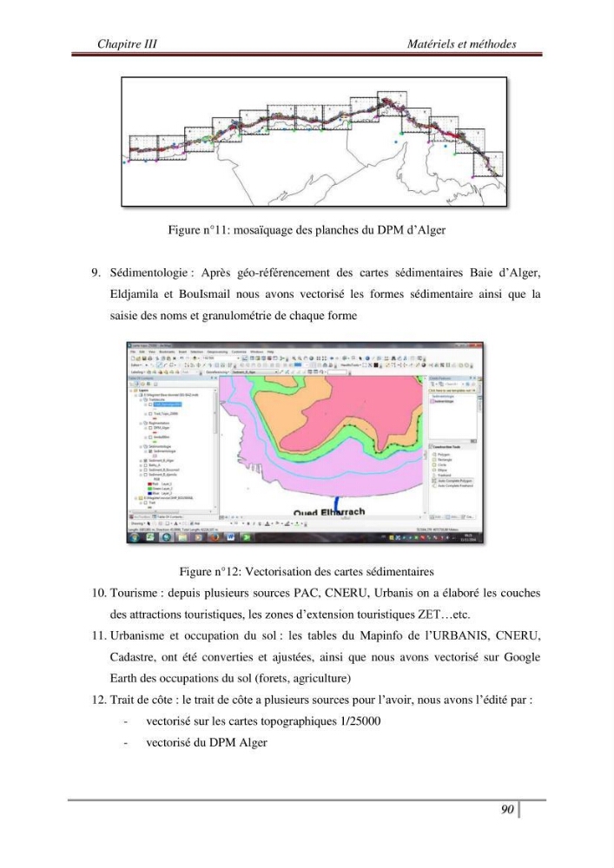Click the Add Data icon

tap(195, 358)
